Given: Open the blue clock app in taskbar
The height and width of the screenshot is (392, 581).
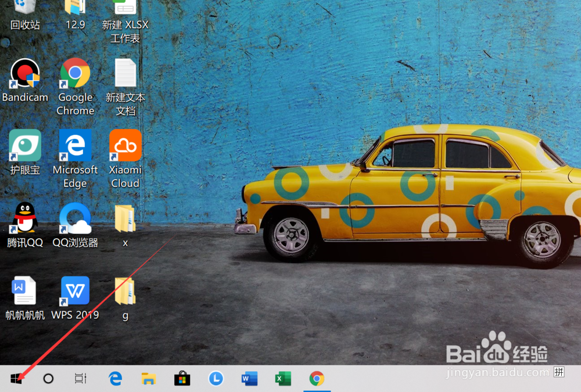Looking at the screenshot, I should coord(216,378).
